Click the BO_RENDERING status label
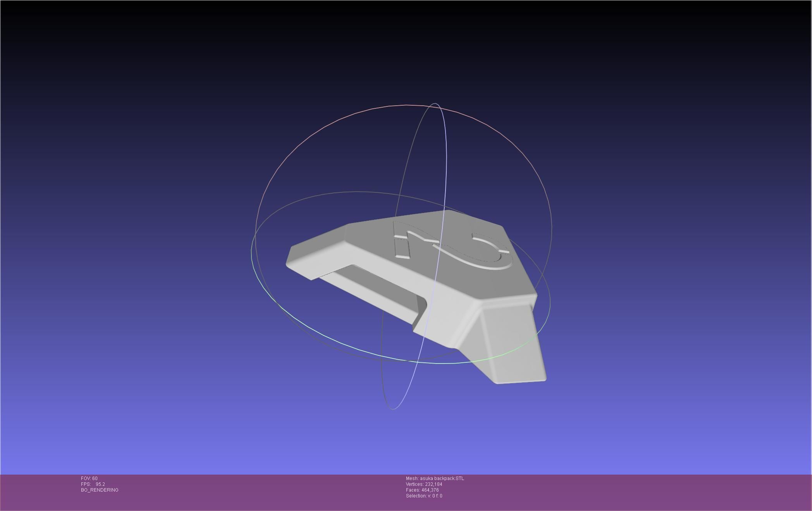The image size is (812, 511). pos(100,490)
